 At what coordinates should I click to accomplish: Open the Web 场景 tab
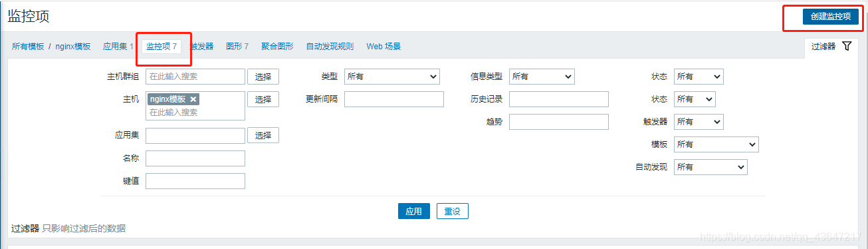(x=383, y=47)
